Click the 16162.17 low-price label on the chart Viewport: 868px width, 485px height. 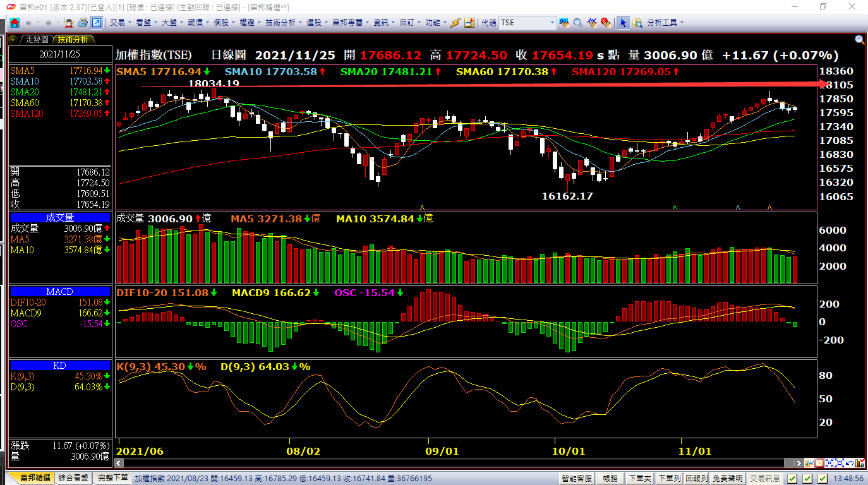[x=567, y=196]
